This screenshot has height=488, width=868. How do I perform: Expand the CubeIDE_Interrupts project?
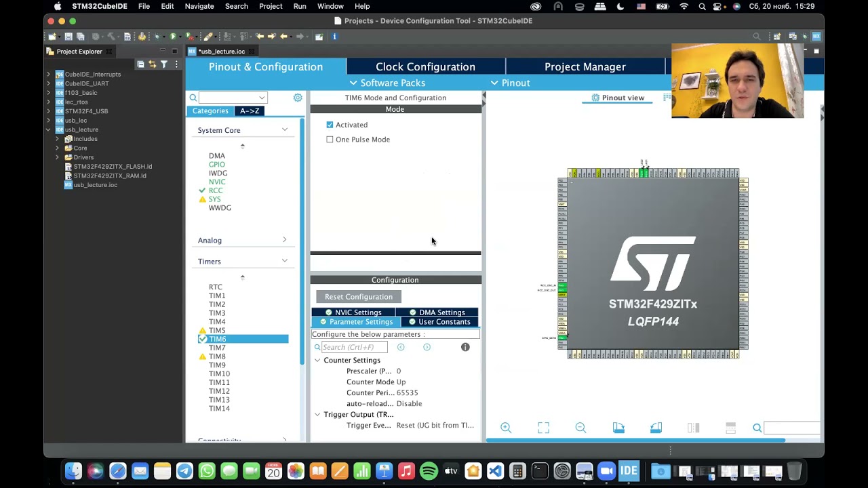48,75
